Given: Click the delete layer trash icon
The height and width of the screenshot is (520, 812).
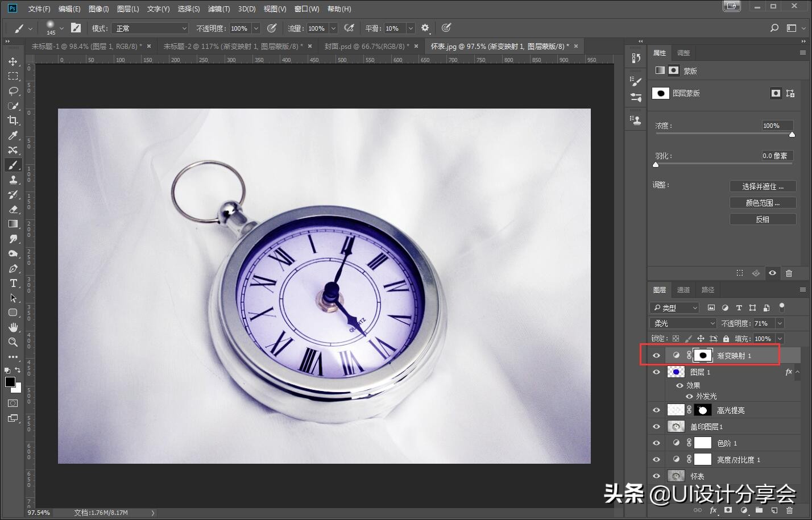Looking at the screenshot, I should pos(790,510).
